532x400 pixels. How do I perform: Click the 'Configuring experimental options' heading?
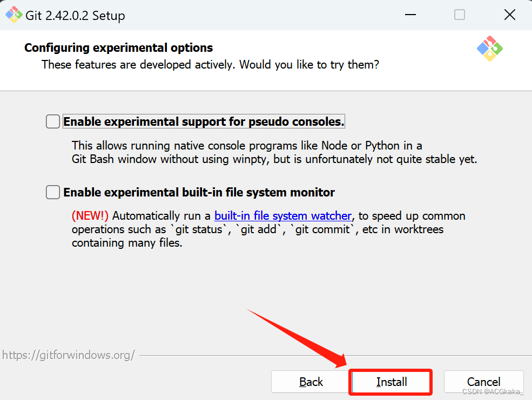tap(119, 48)
